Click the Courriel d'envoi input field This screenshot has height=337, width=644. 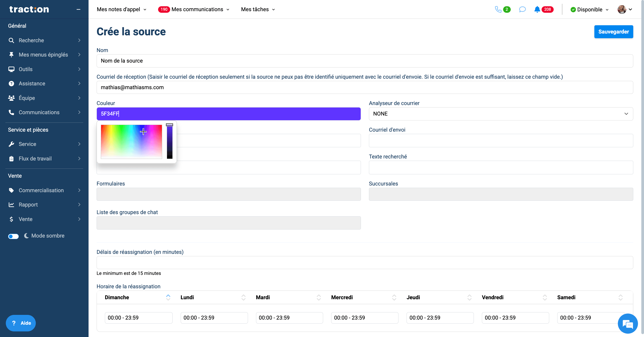click(x=501, y=140)
